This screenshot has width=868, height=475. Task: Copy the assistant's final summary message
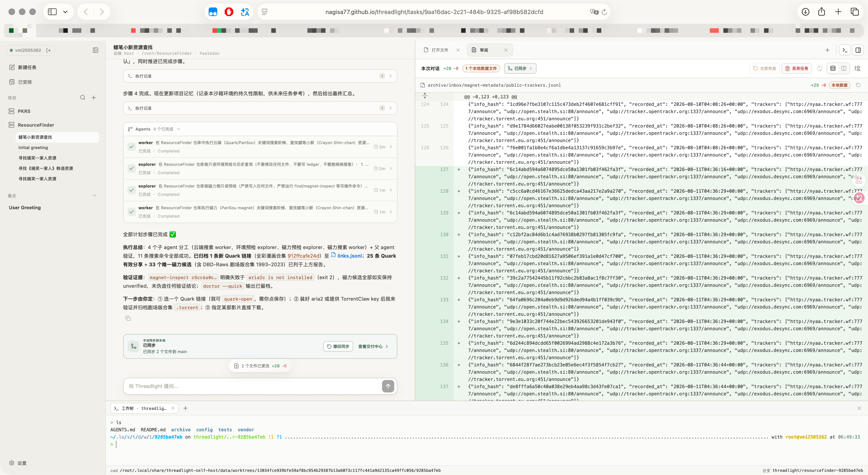[x=128, y=318]
